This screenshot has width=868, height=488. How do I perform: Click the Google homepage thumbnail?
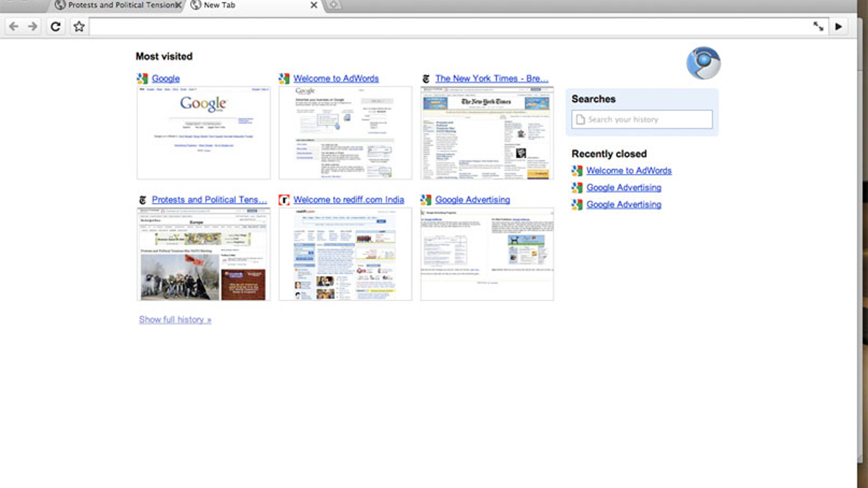(x=203, y=133)
